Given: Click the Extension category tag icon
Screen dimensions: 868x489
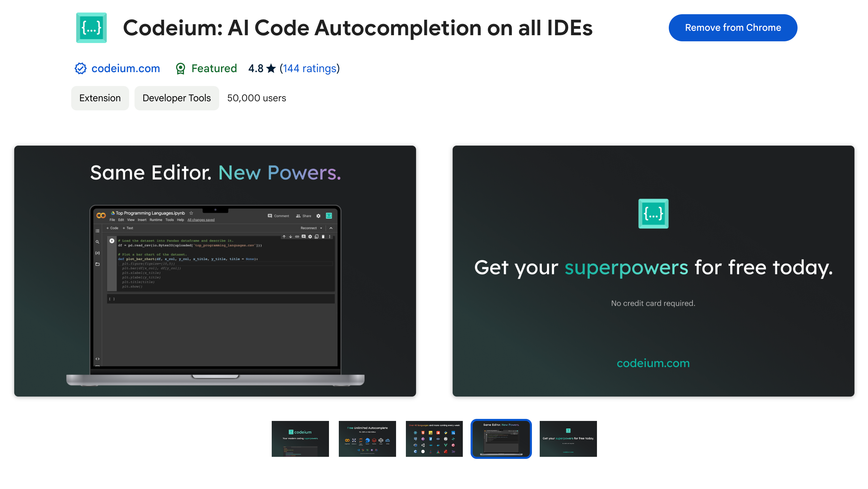Looking at the screenshot, I should (100, 98).
